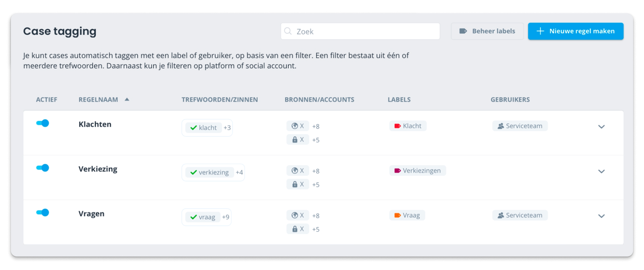Click Serviceteam user chip in Klachten row

coord(520,126)
